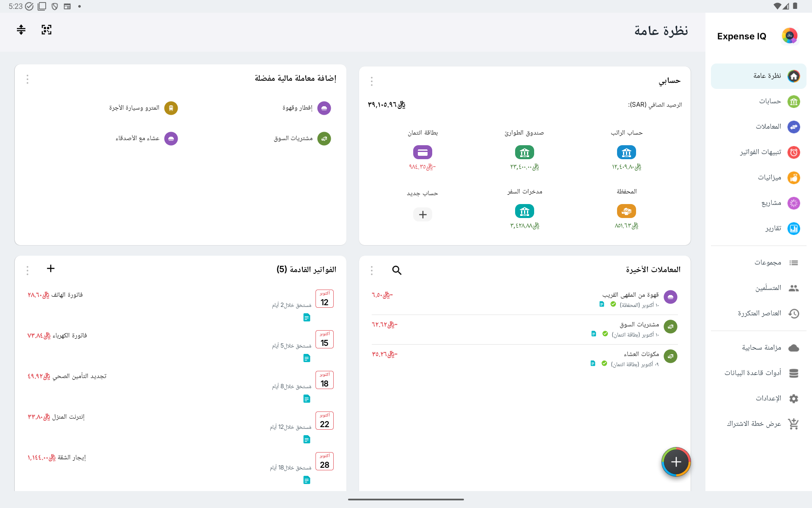Open the حسابي card overflow menu
Viewport: 812px width, 508px height.
[372, 81]
